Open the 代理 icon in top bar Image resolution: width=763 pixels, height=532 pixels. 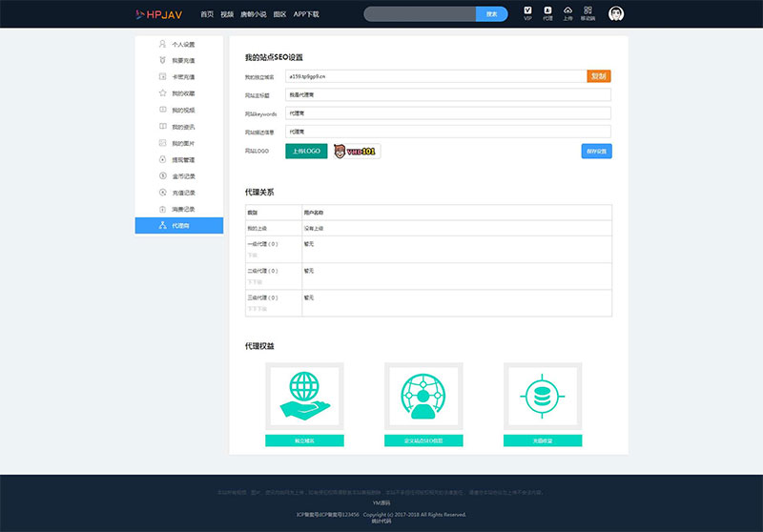(547, 13)
